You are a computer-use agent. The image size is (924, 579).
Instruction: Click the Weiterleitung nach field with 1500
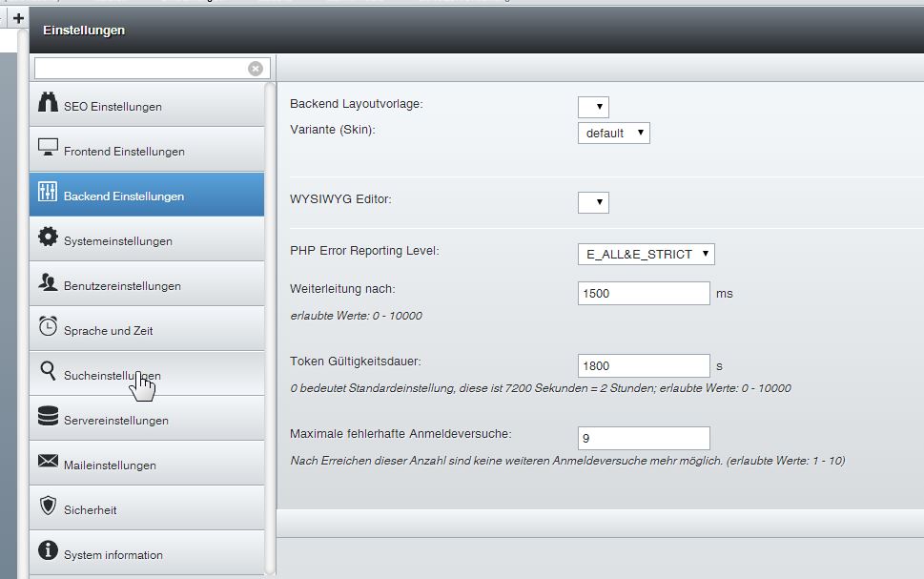pyautogui.click(x=644, y=293)
